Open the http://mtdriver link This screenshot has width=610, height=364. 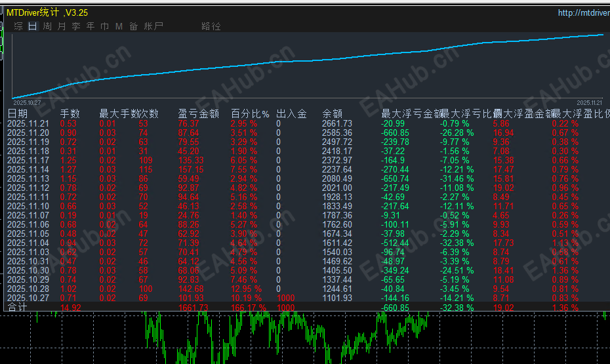point(584,13)
